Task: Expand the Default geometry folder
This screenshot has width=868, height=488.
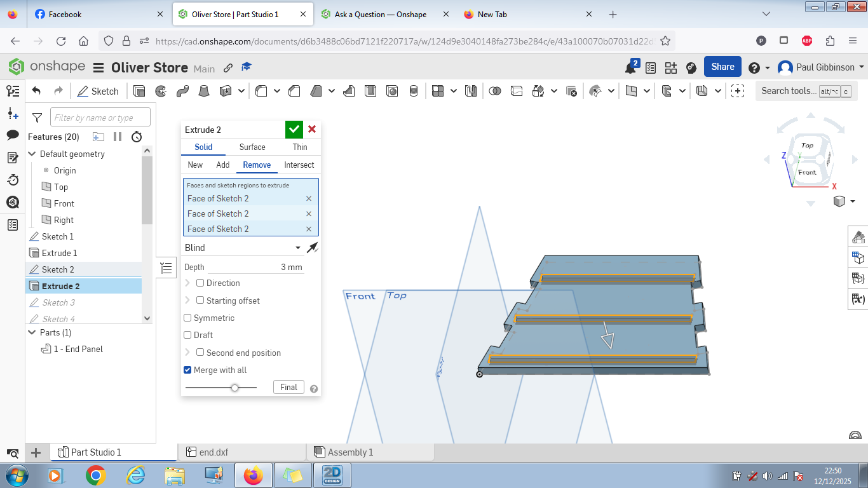Action: click(x=32, y=154)
